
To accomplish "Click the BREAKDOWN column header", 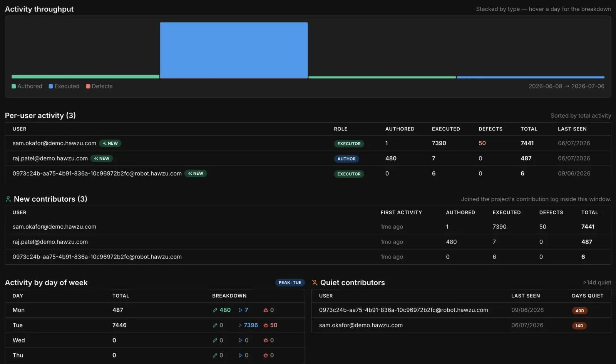I will [229, 296].
